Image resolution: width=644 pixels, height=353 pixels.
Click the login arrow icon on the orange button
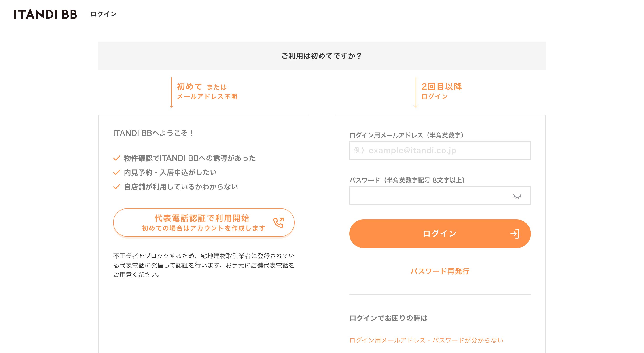click(515, 234)
